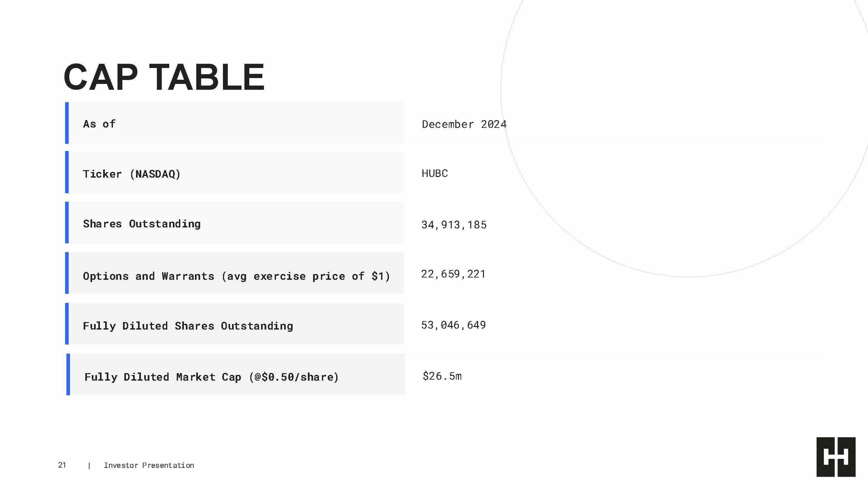Select the Fully Diluted Market Cap label
868x488 pixels.
(x=211, y=376)
